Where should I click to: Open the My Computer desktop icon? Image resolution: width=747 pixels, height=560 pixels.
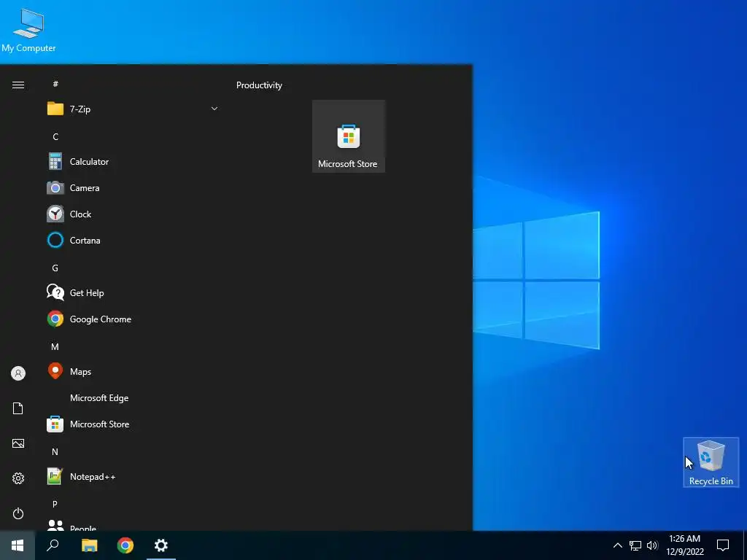[28, 29]
